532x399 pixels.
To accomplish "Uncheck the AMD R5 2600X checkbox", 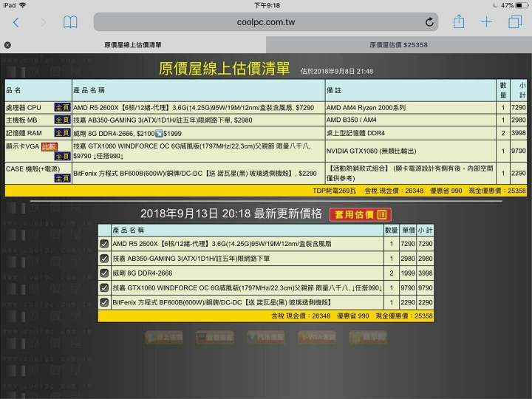I will (104, 244).
